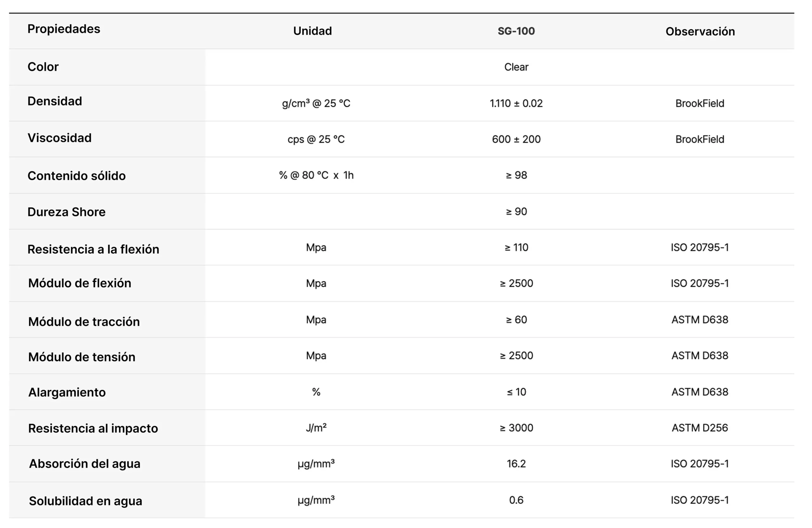Click the Propiedades column header
Image resolution: width=812 pixels, height=528 pixels.
pyautogui.click(x=64, y=29)
